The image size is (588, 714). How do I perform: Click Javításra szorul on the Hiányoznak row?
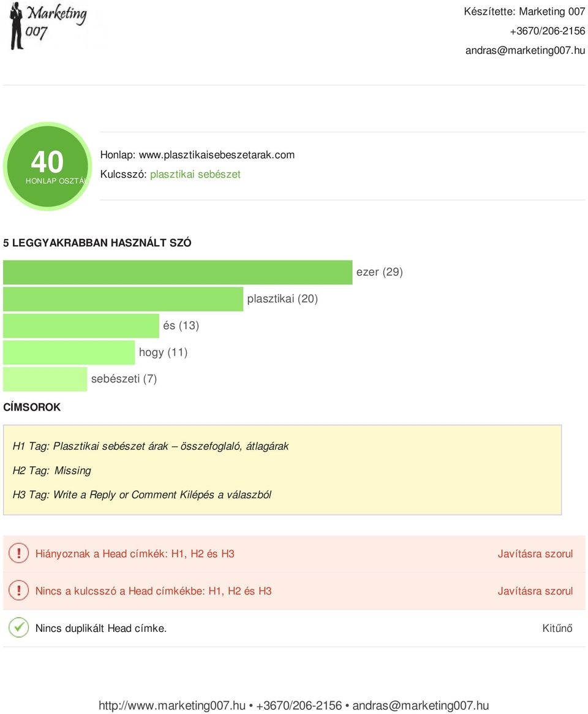click(535, 553)
